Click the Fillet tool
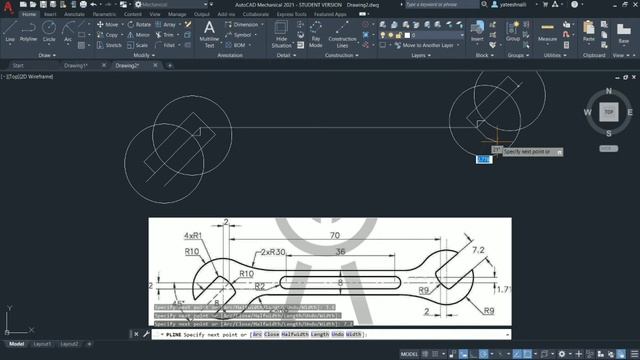 166,45
